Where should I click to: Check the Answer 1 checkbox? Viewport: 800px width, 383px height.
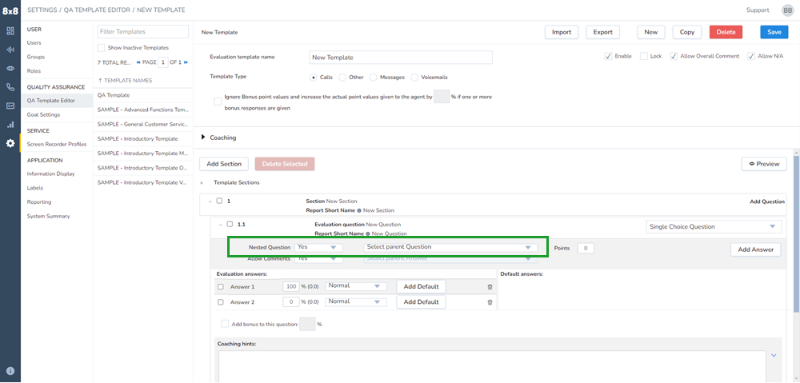(x=221, y=287)
